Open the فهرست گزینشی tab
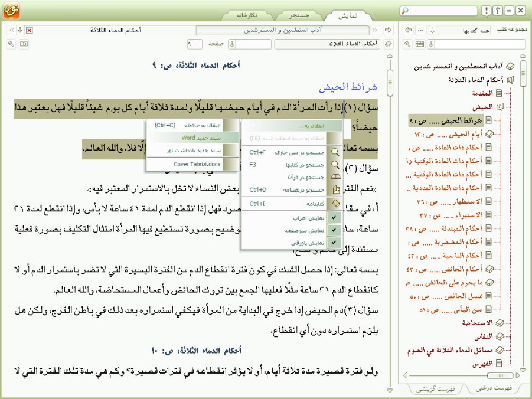 tap(436, 389)
